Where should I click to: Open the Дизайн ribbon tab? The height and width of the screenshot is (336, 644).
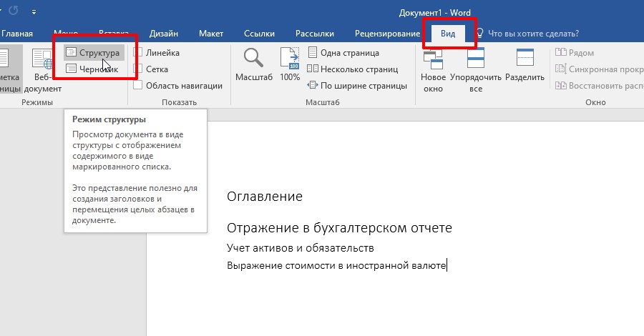point(163,34)
